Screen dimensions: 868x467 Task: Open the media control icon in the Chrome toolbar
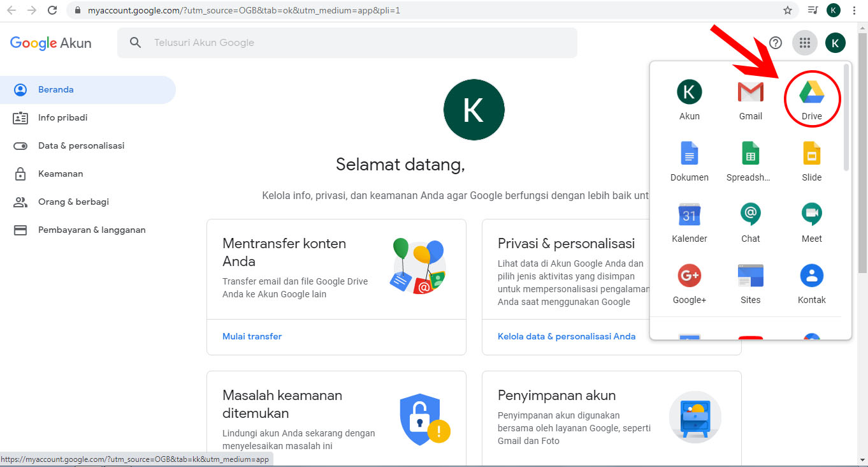coord(813,10)
